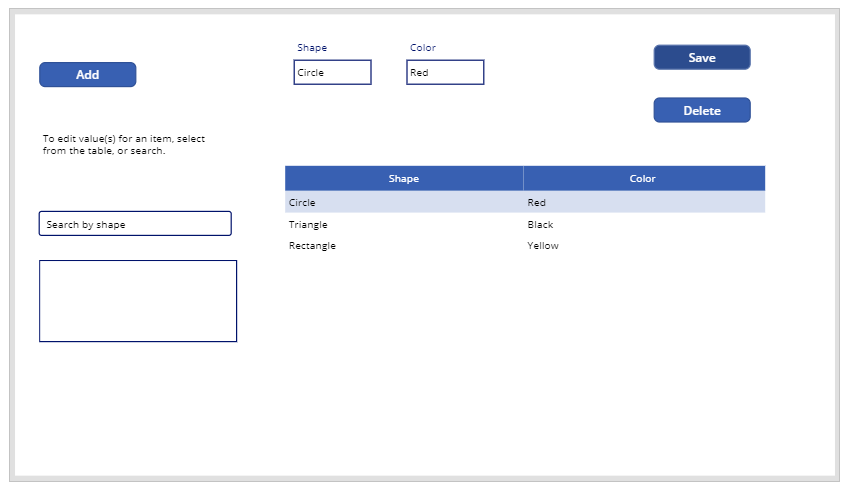Select the Yellow cell in the table
This screenshot has width=848, height=491.
644,246
